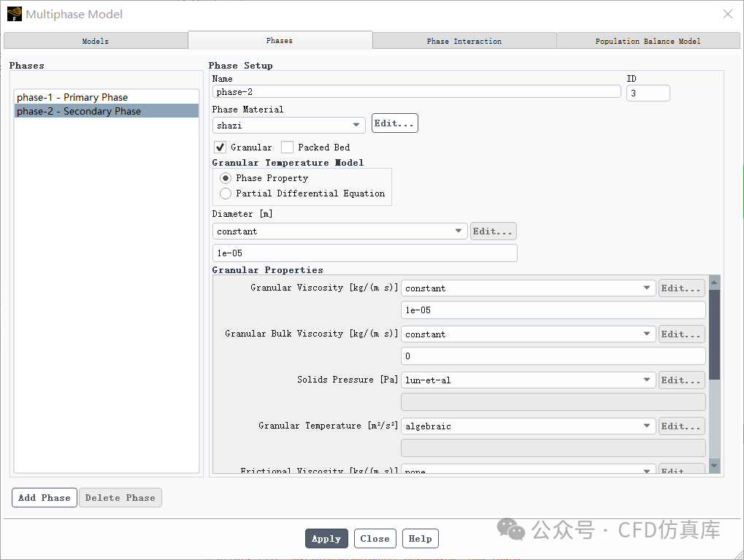Screen dimensions: 744x560
Task: Click the Diameter value field 1e-05
Action: point(364,253)
